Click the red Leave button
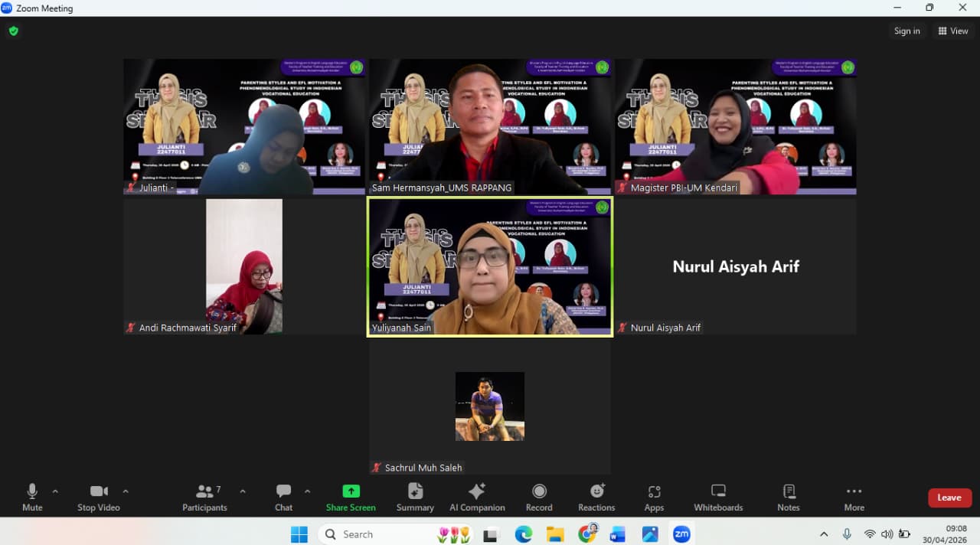This screenshot has width=980, height=545. 949,498
